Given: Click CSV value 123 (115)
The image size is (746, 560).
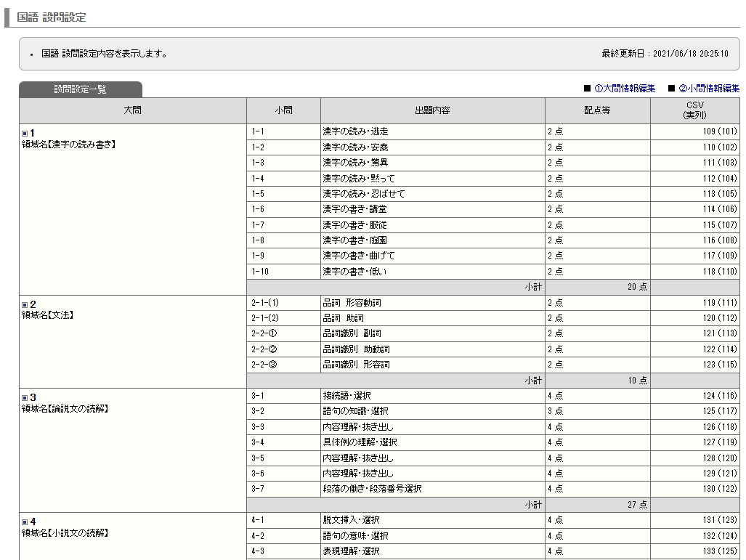Looking at the screenshot, I should [x=720, y=365].
